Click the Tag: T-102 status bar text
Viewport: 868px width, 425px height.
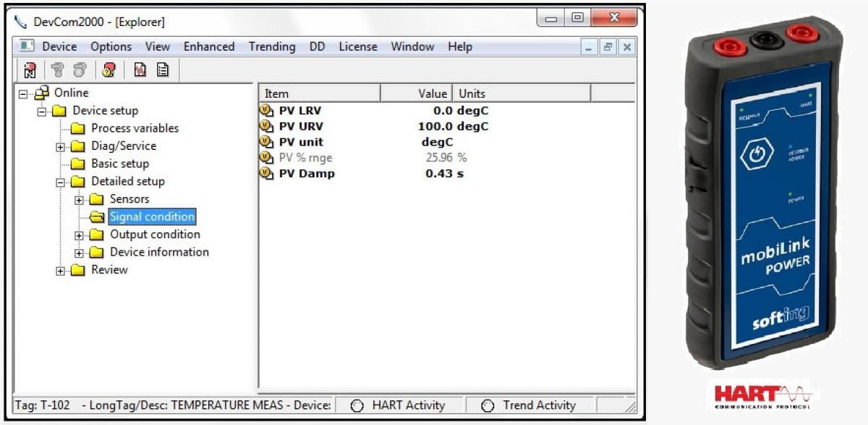tap(43, 405)
